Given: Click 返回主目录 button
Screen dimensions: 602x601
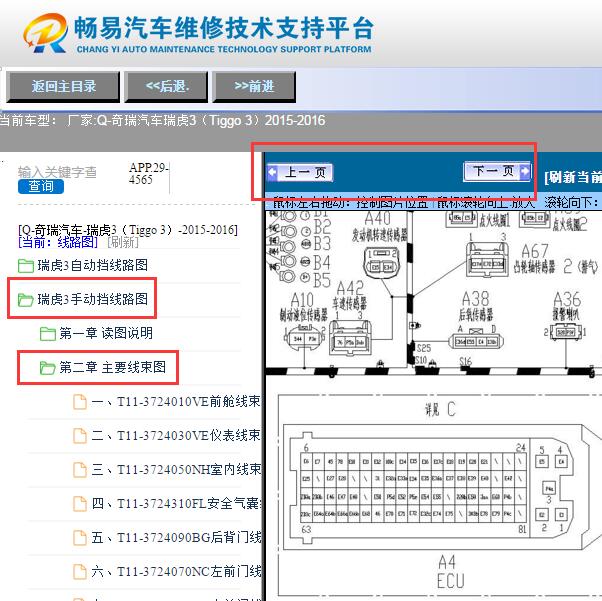Looking at the screenshot, I should pyautogui.click(x=63, y=86).
